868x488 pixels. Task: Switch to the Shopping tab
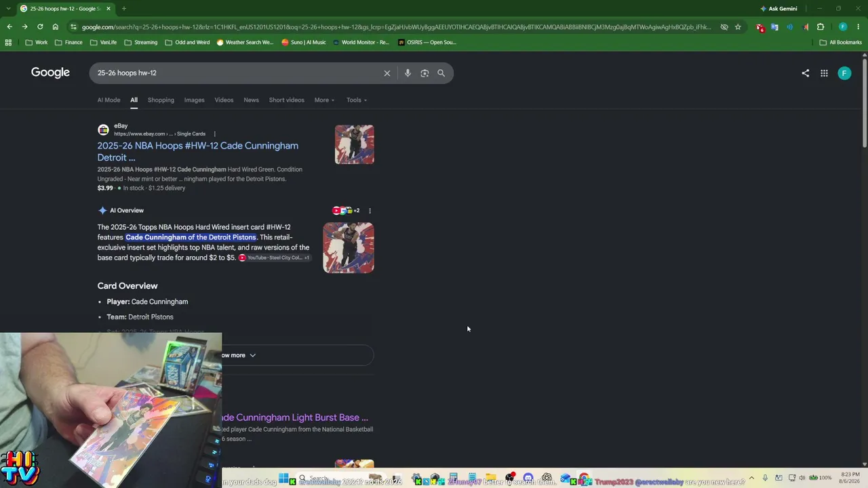pos(161,100)
